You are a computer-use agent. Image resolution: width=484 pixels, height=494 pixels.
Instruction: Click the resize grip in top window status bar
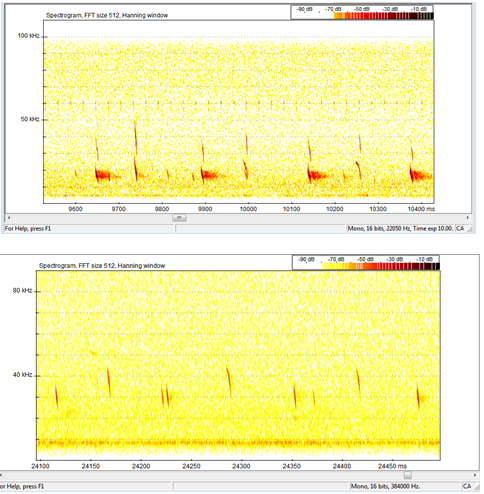tap(470, 229)
